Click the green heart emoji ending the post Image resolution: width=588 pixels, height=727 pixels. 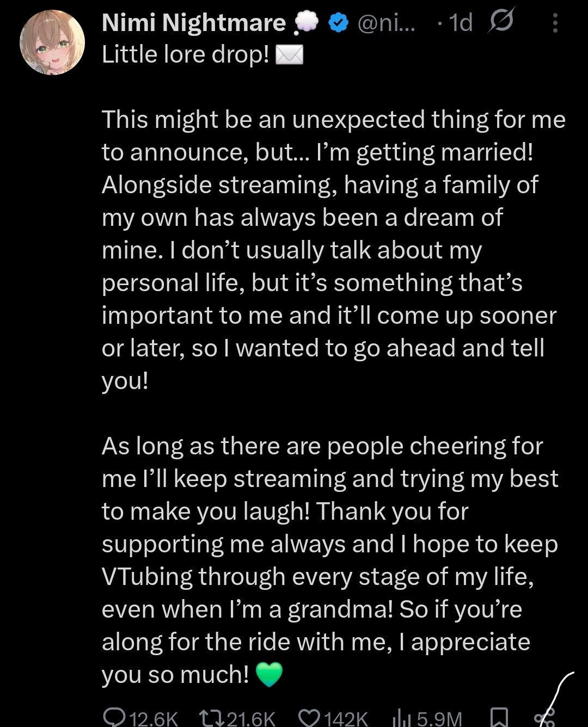[x=269, y=675]
